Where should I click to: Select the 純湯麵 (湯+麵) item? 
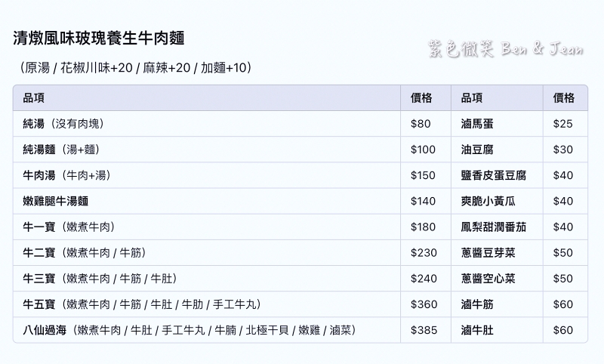point(61,150)
